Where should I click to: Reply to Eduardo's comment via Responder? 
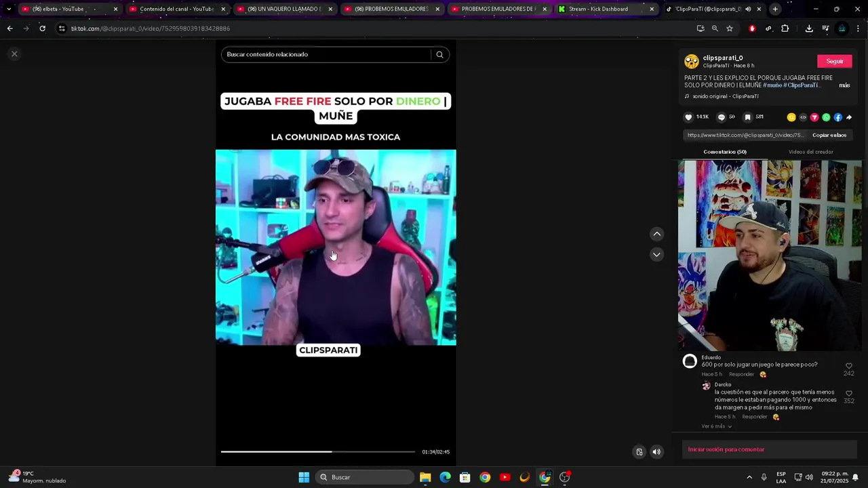click(x=741, y=374)
